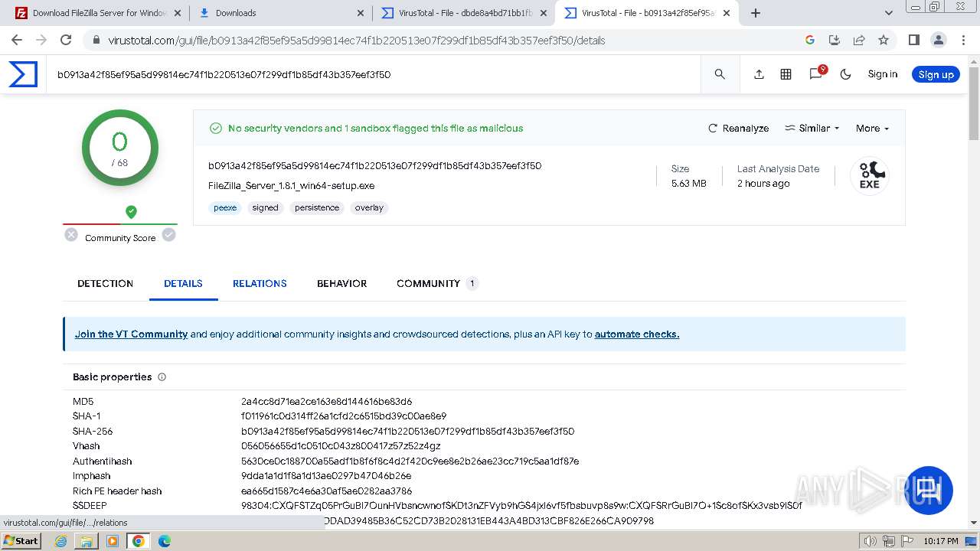Click the site info lock icon
Screen dimensions: 980x551
pyautogui.click(x=95, y=40)
